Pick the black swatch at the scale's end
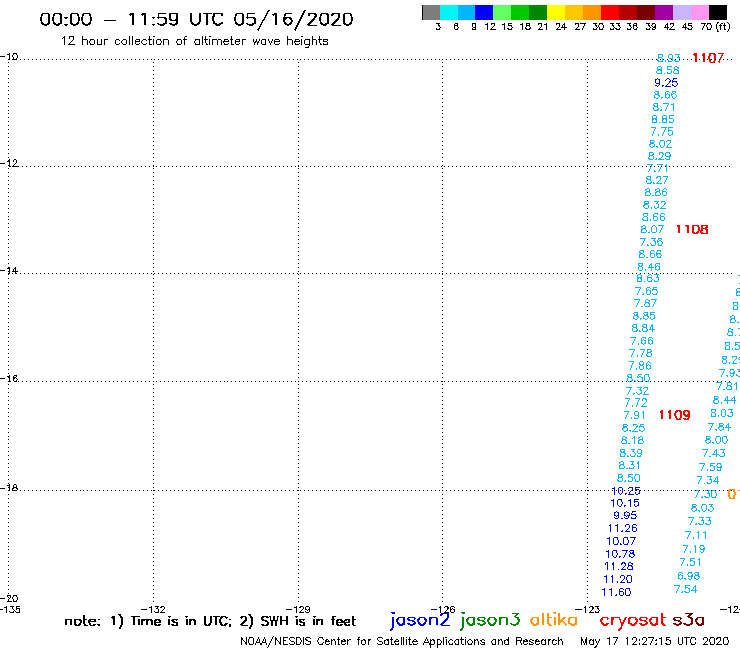This screenshot has width=740, height=650. (717, 12)
